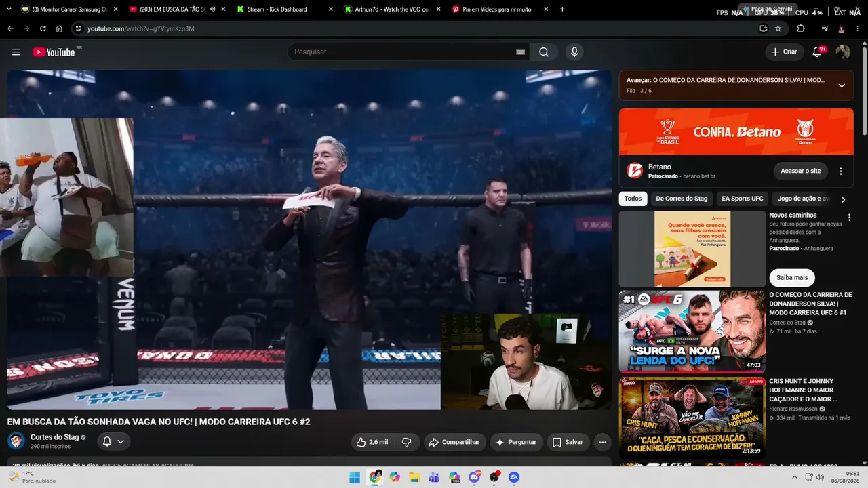Close the Monitor Gamer Samsung tab
This screenshot has width=868, height=488.
point(116,9)
